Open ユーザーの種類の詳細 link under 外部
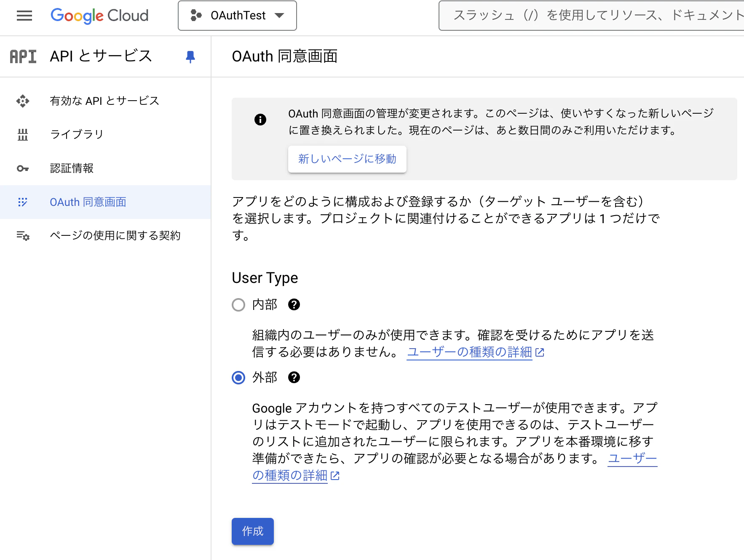The image size is (744, 560). (296, 475)
